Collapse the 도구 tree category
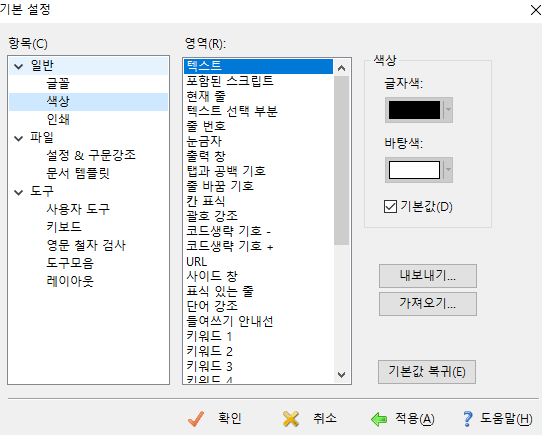This screenshot has width=542, height=435. [18, 192]
